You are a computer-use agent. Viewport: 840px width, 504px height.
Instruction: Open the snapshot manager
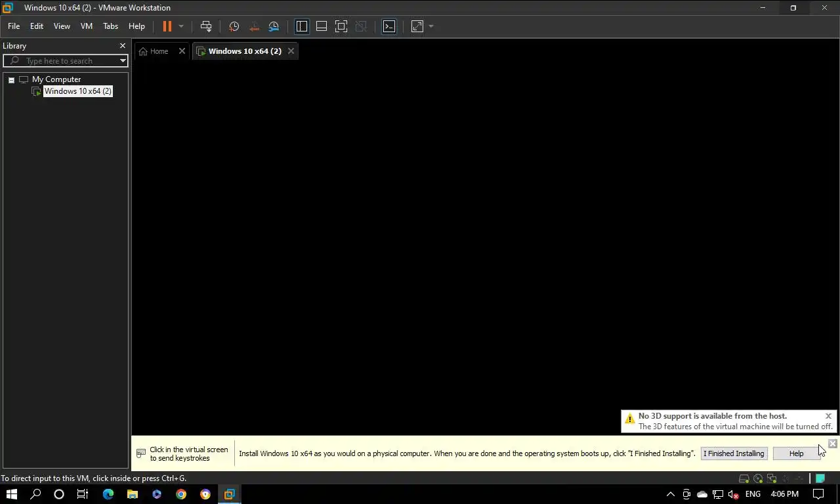[x=274, y=26]
